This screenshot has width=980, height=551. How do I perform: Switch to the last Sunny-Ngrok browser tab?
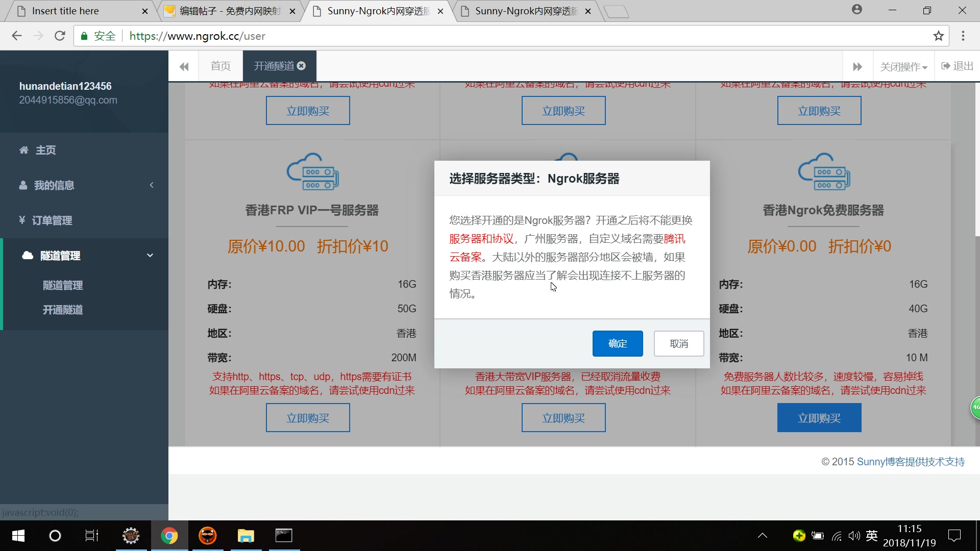pyautogui.click(x=526, y=11)
